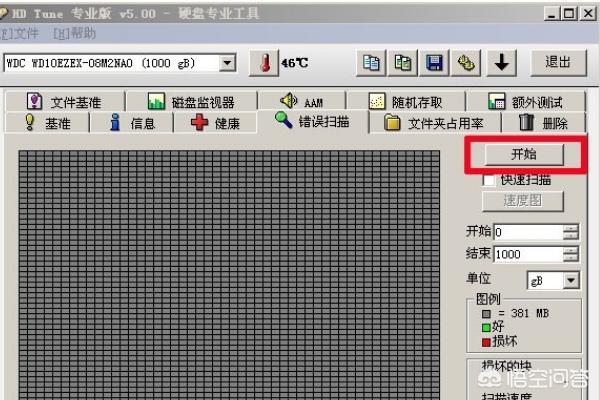Click the green 好 legend square
This screenshot has height=400, width=600.
(486, 328)
